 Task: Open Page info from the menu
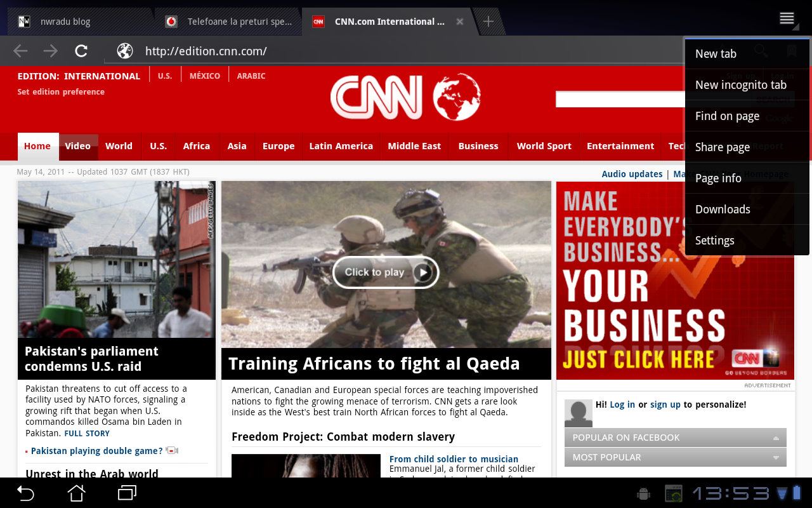click(747, 178)
